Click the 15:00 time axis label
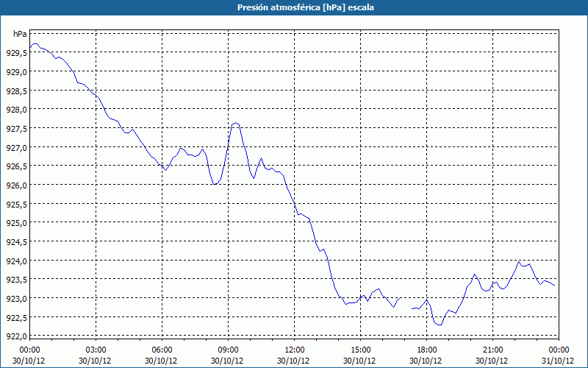 point(360,350)
